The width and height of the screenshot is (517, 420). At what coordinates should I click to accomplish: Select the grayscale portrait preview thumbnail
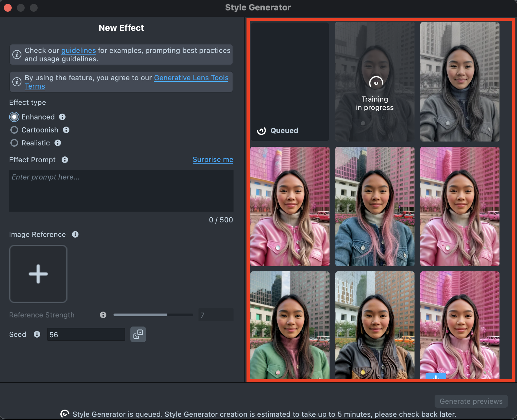[x=460, y=82]
